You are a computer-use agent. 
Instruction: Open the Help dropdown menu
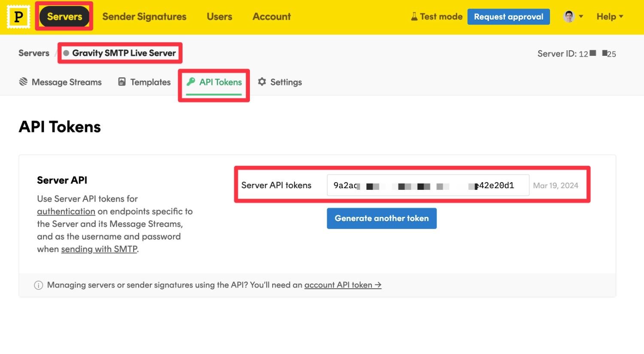click(610, 17)
